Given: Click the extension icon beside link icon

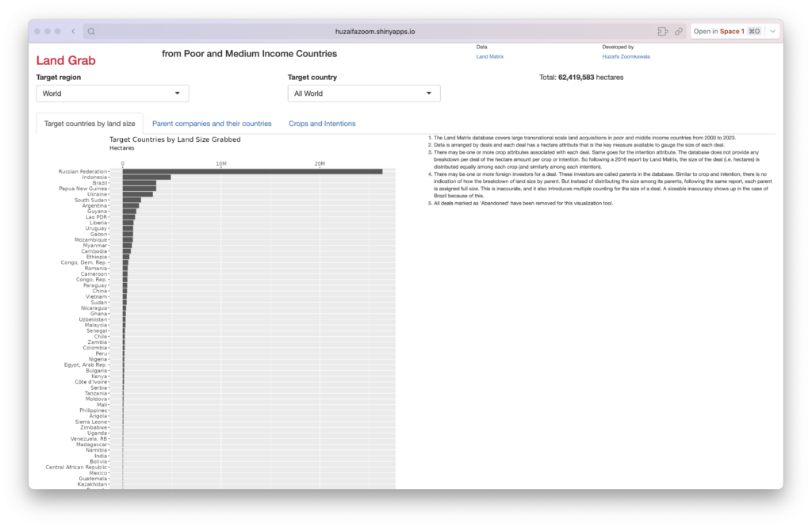Looking at the screenshot, I should coord(662,32).
